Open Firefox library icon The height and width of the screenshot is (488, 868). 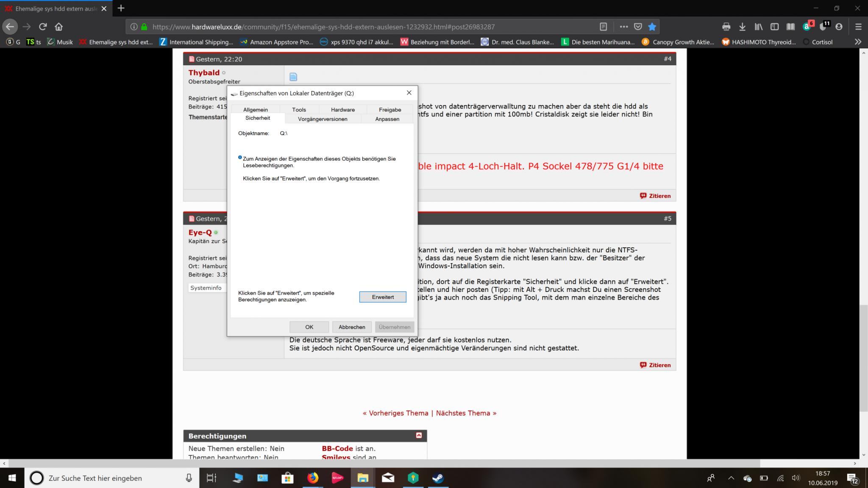[758, 27]
